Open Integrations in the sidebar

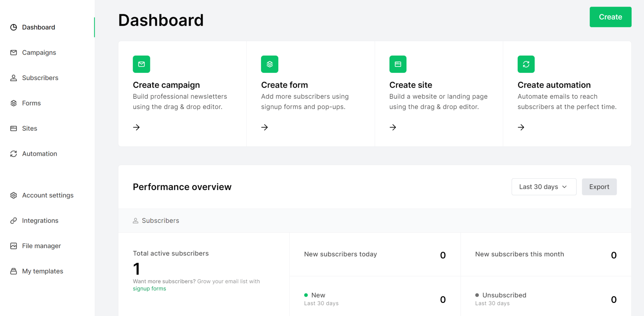point(40,221)
